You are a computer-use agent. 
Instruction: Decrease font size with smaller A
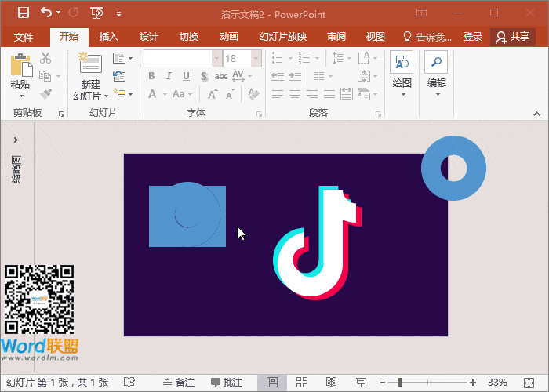tap(230, 95)
